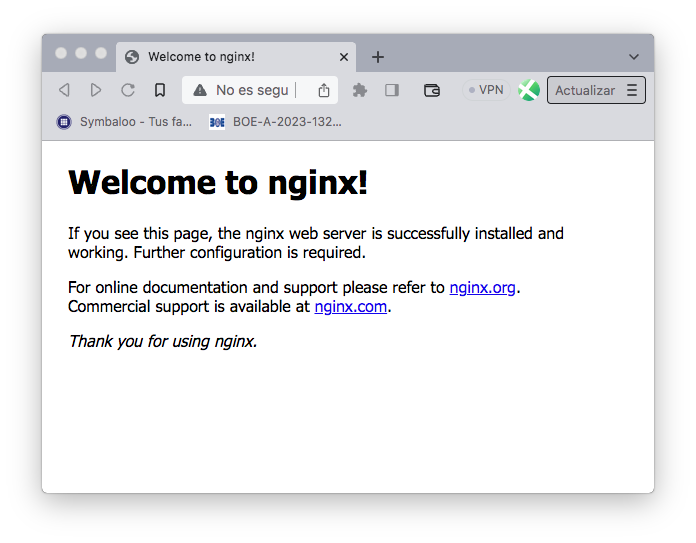Screen dimensions: 696x543
Task: Expand tab search dropdown chevron
Action: tap(634, 57)
